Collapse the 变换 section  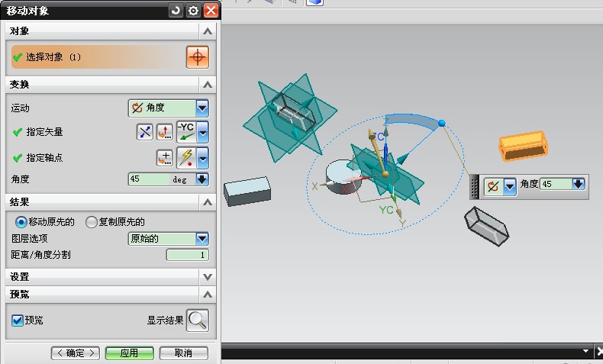tap(208, 85)
